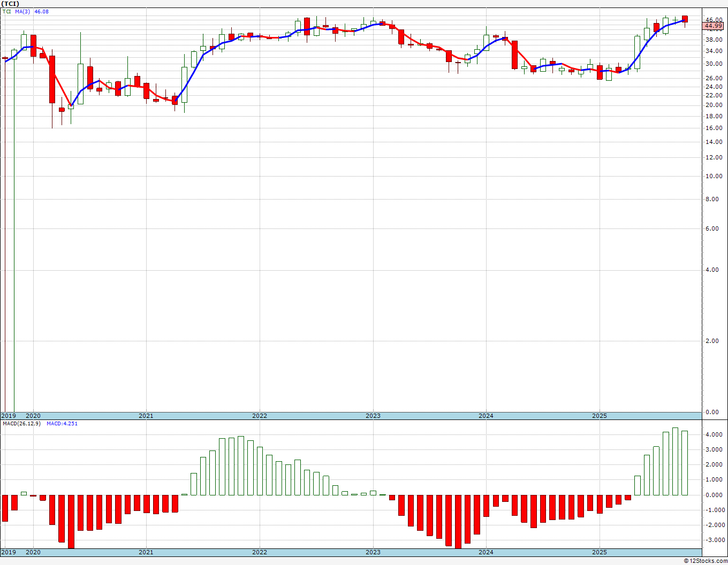Image resolution: width=728 pixels, height=565 pixels.
Task: Click 2025 on the price chart time axis
Action: [x=600, y=416]
